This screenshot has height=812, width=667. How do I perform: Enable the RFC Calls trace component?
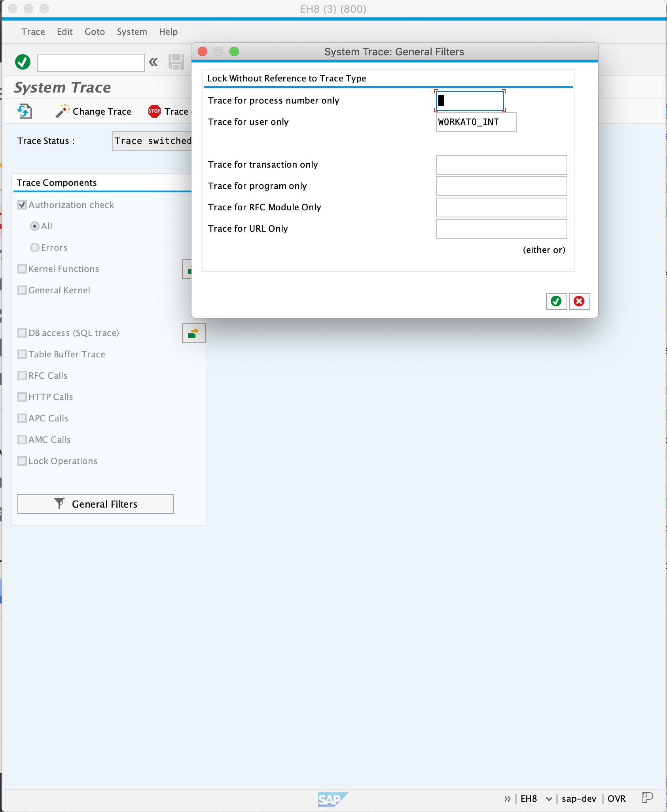pos(22,376)
